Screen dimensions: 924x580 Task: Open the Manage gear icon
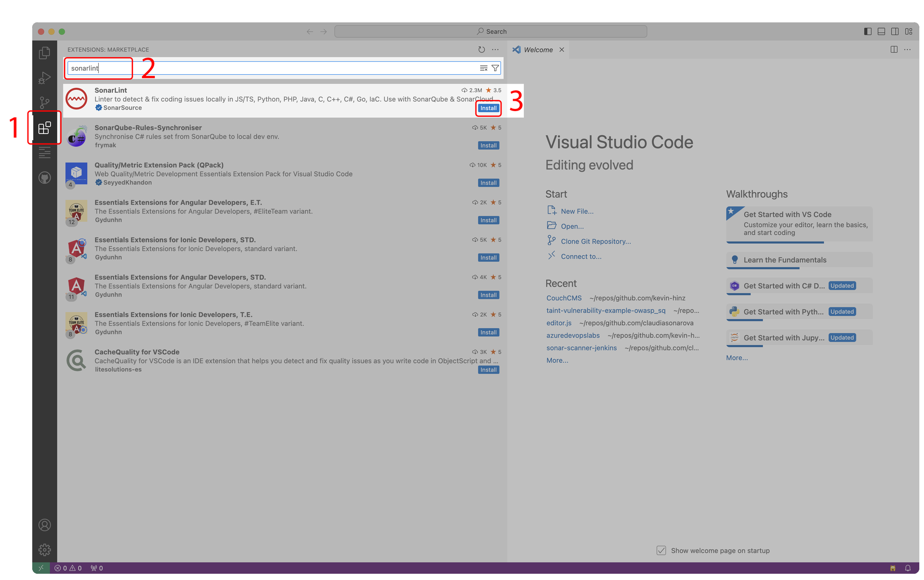click(45, 549)
